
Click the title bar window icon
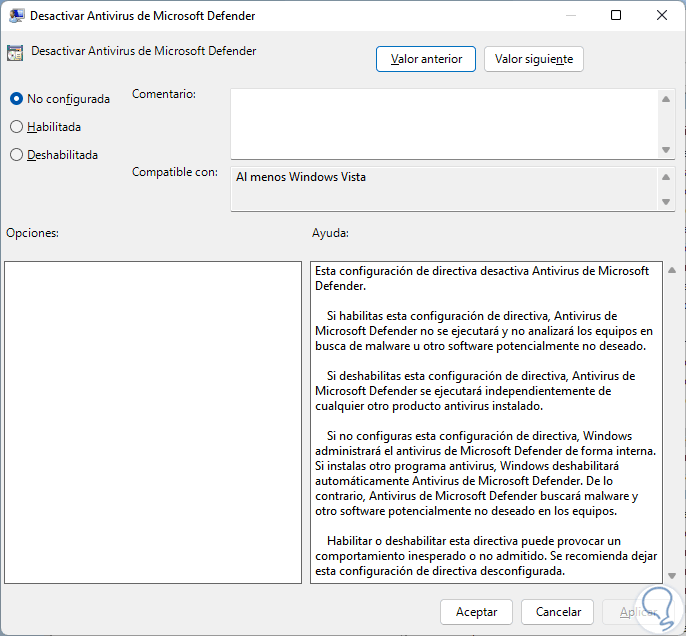click(x=16, y=15)
